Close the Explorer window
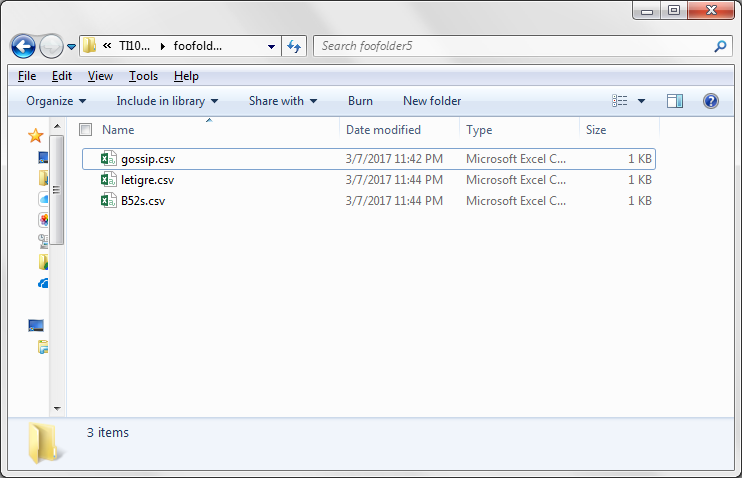742x478 pixels. click(711, 10)
